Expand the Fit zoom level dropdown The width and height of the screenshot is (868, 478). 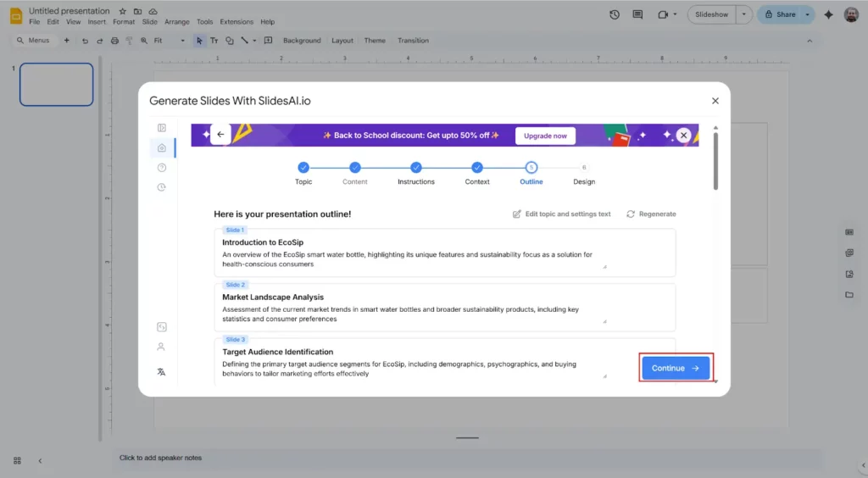point(181,41)
